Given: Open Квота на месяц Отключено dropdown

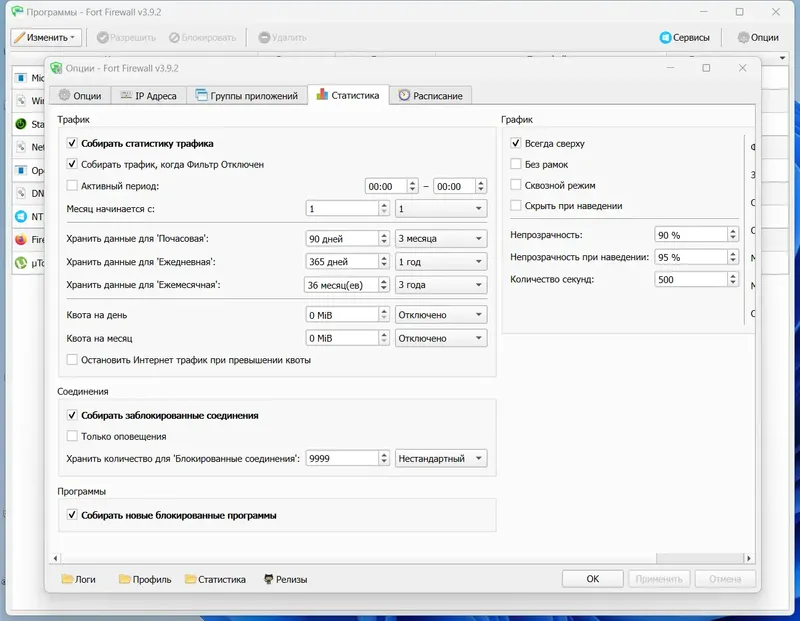Looking at the screenshot, I should coord(441,338).
